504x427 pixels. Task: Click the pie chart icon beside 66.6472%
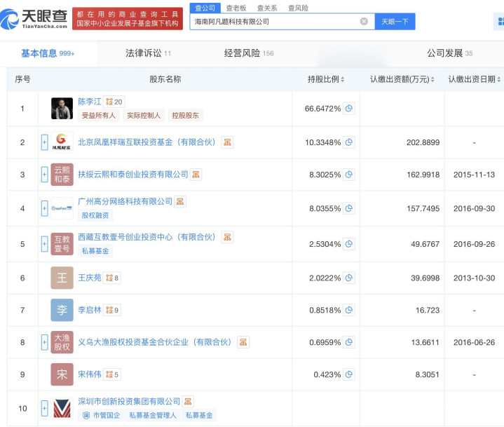(348, 109)
